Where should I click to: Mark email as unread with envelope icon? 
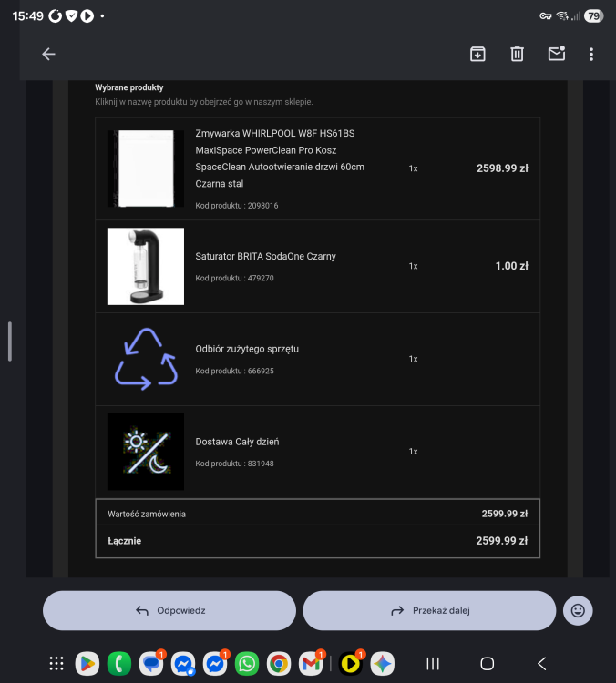tap(557, 54)
